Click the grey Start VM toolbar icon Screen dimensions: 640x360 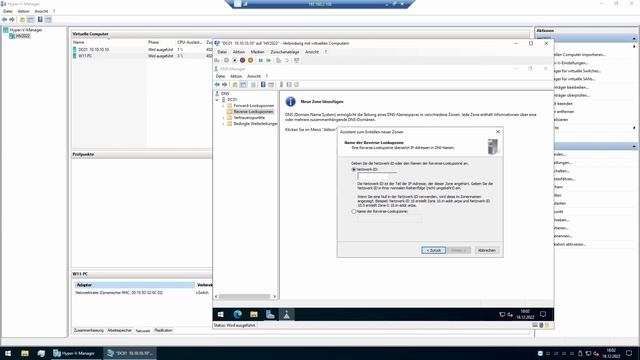227,60
